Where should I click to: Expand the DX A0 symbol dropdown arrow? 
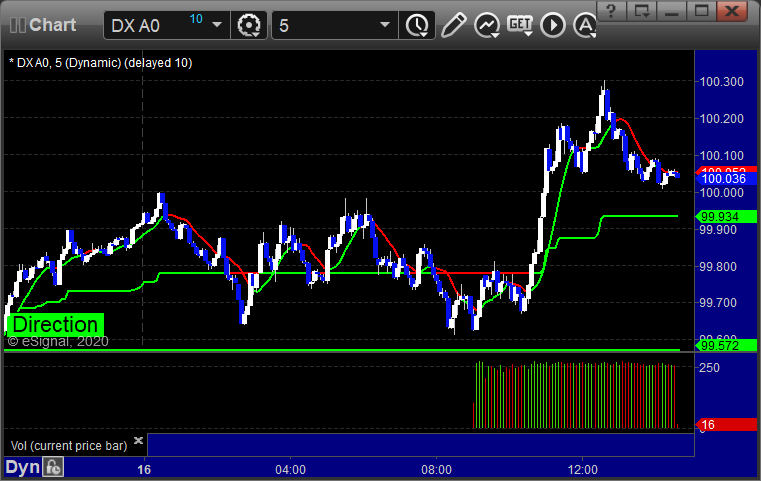217,25
